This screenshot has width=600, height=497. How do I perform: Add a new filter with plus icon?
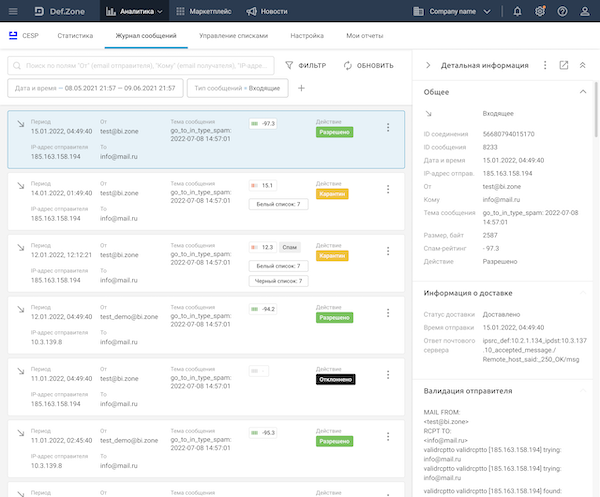(301, 88)
